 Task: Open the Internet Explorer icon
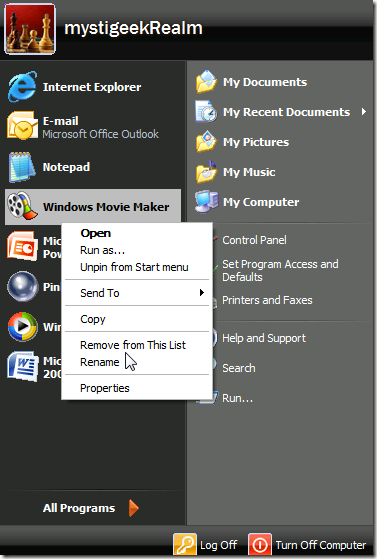pos(22,86)
